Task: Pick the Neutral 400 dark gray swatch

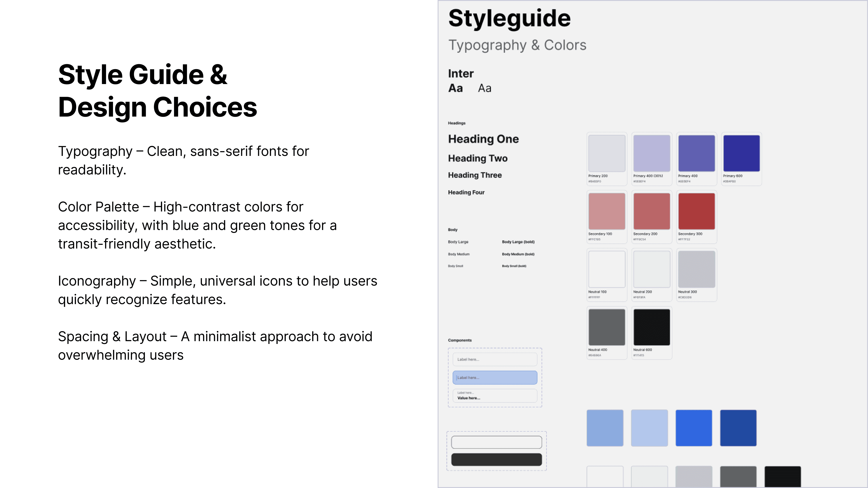Action: [x=606, y=327]
